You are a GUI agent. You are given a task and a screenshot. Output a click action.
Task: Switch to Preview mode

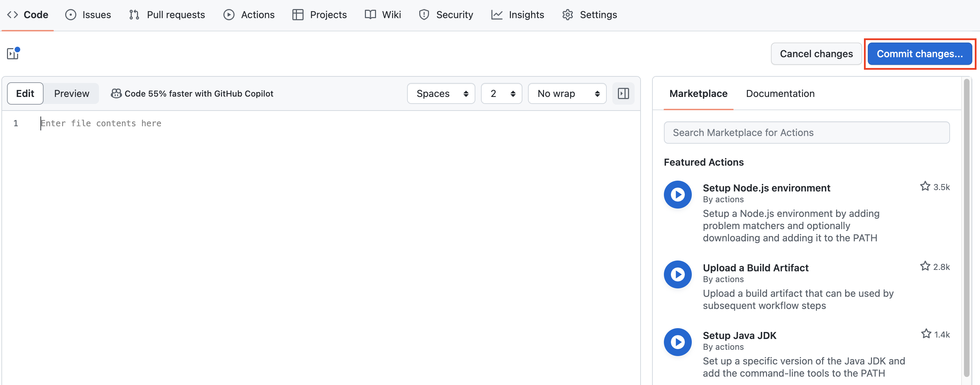tap(71, 93)
